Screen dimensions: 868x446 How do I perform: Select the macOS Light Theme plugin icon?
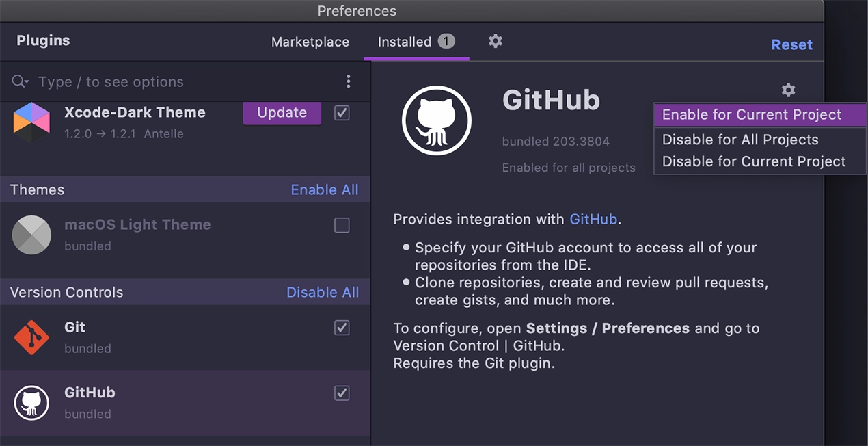point(31,235)
